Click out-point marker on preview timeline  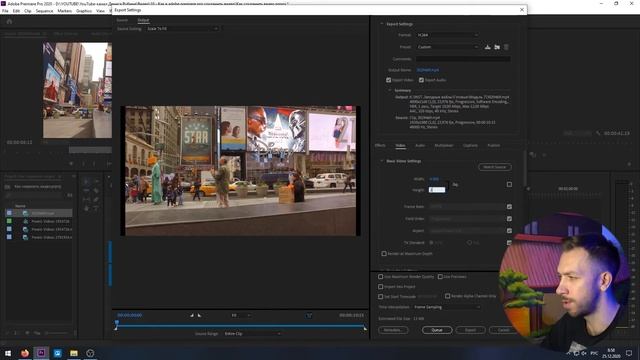pyautogui.click(x=364, y=328)
